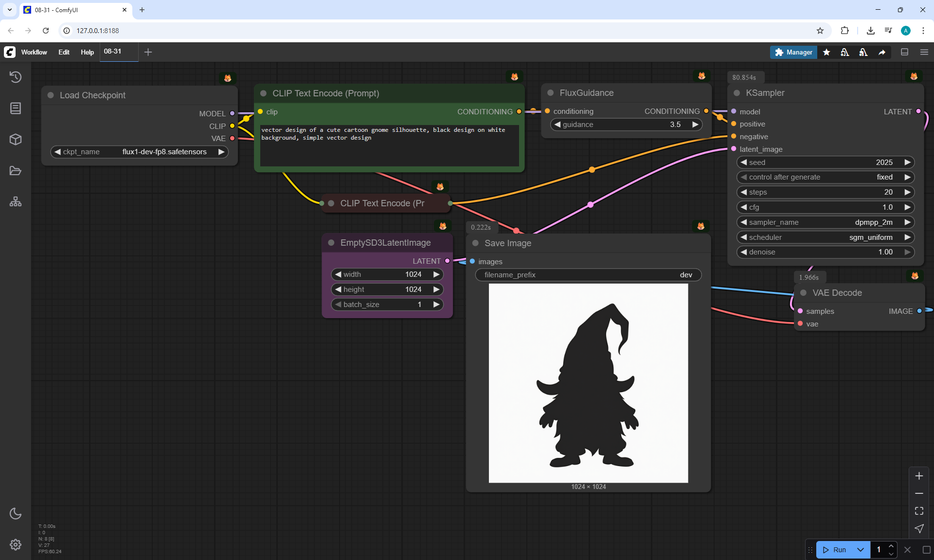Click the fit view icon
Screen dimensions: 934x560
pos(919,511)
